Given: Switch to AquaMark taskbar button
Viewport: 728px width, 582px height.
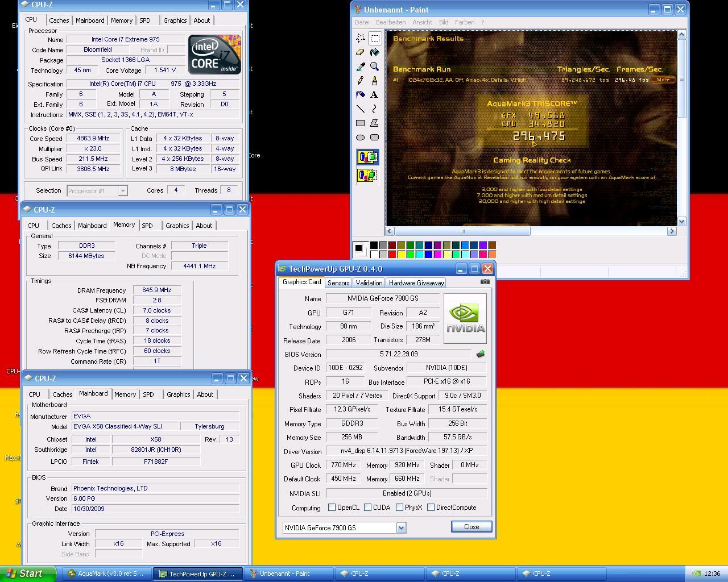Looking at the screenshot, I should coord(106,573).
